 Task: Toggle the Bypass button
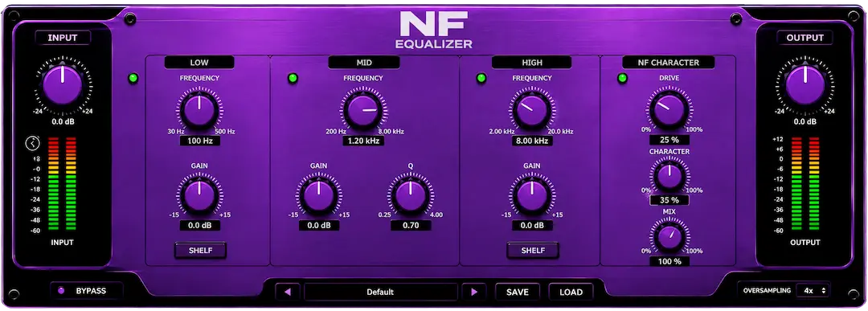(86, 291)
